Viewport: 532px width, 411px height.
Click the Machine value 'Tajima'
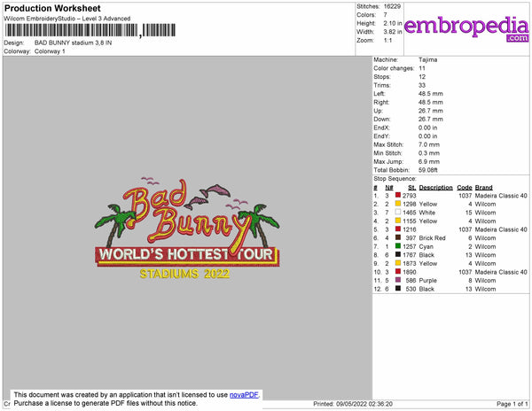(x=428, y=59)
